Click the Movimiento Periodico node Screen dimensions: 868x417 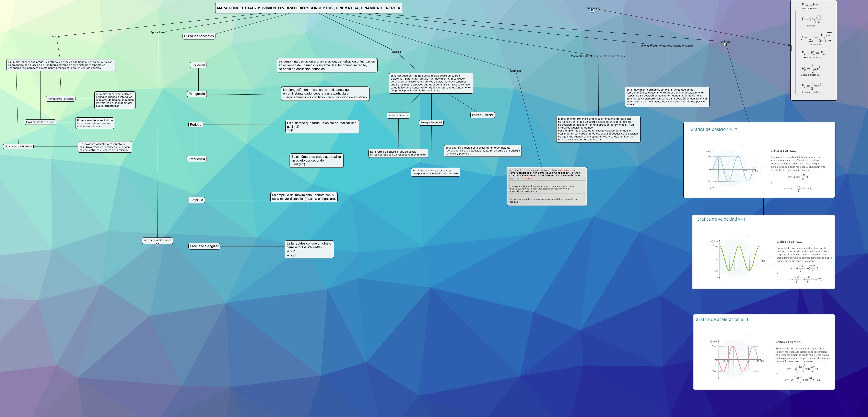coord(61,99)
